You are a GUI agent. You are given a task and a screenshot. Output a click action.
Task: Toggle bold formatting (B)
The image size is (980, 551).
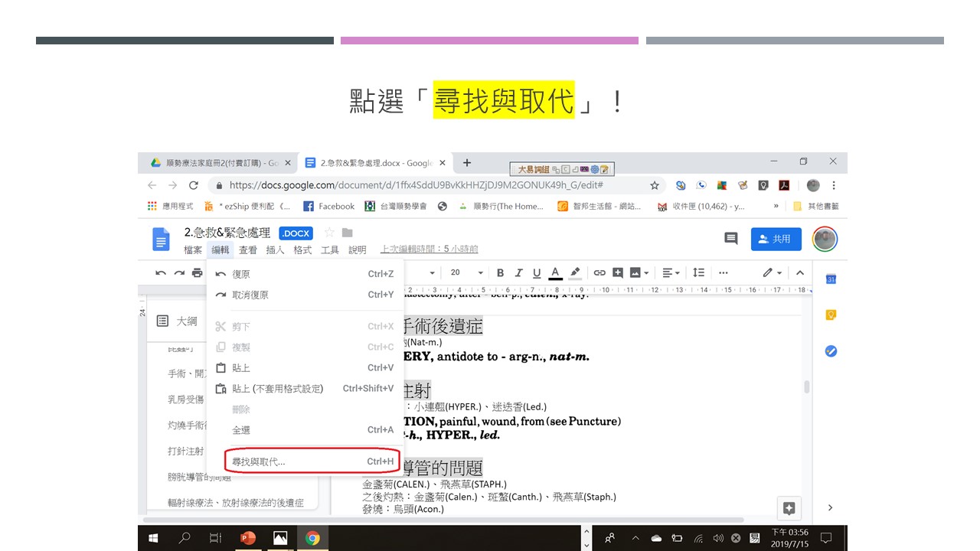500,273
